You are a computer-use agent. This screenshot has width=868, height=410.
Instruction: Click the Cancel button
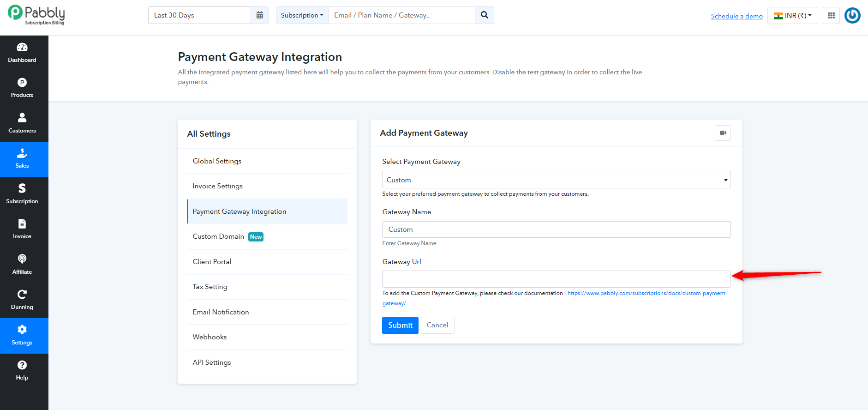tap(437, 325)
